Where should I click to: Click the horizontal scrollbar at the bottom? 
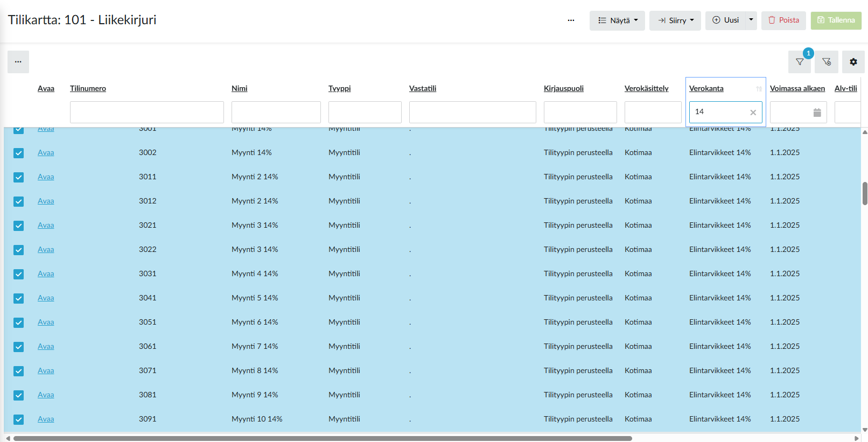[x=323, y=438]
